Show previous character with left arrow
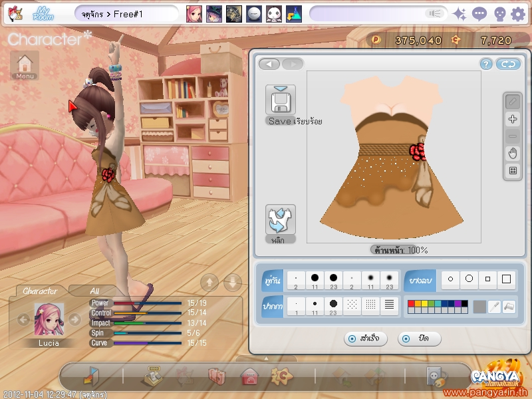 [x=23, y=319]
